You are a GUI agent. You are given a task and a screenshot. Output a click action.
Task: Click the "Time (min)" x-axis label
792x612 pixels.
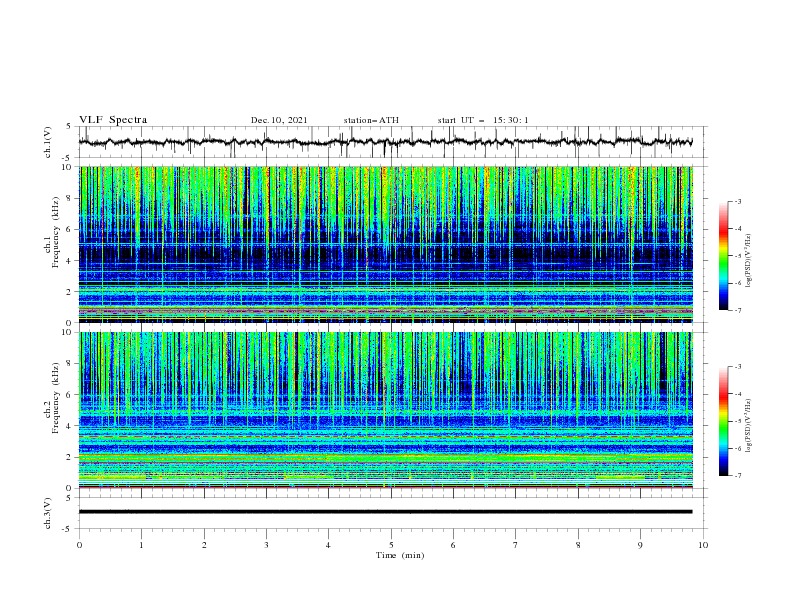(400, 555)
